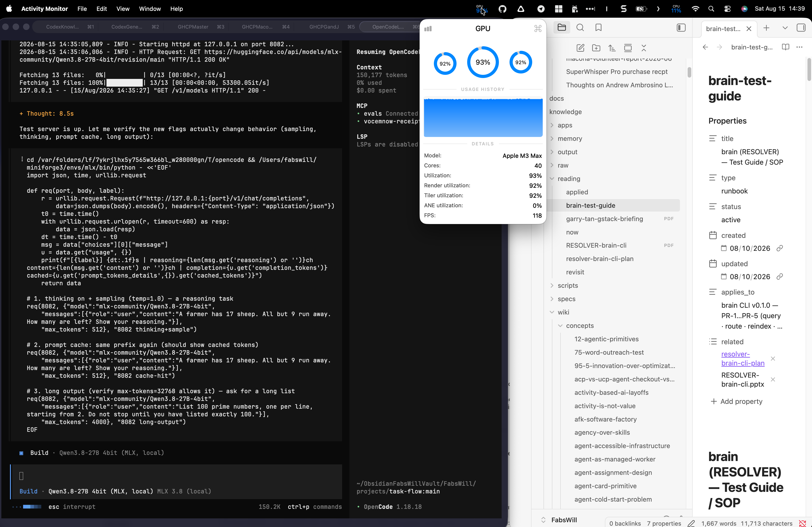The height and width of the screenshot is (527, 812).
Task: Remove the resolver-brain-cli-plan related entry
Action: pyautogui.click(x=773, y=359)
